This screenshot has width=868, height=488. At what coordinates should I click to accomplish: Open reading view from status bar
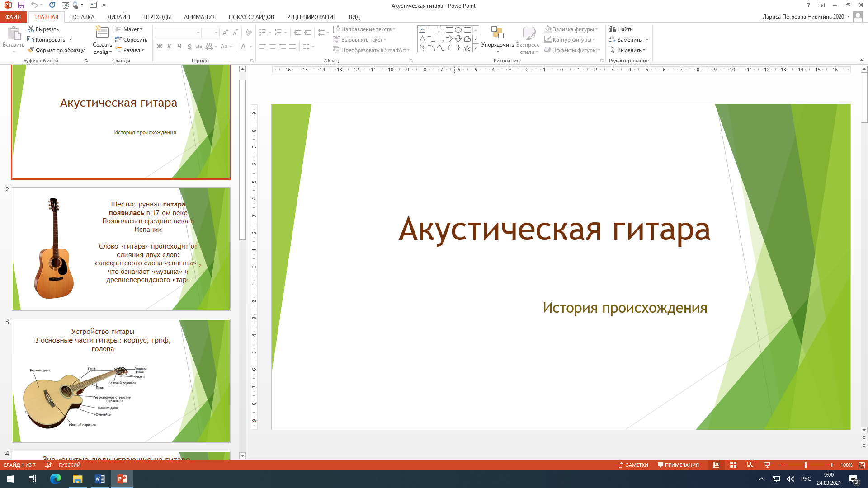tap(750, 465)
